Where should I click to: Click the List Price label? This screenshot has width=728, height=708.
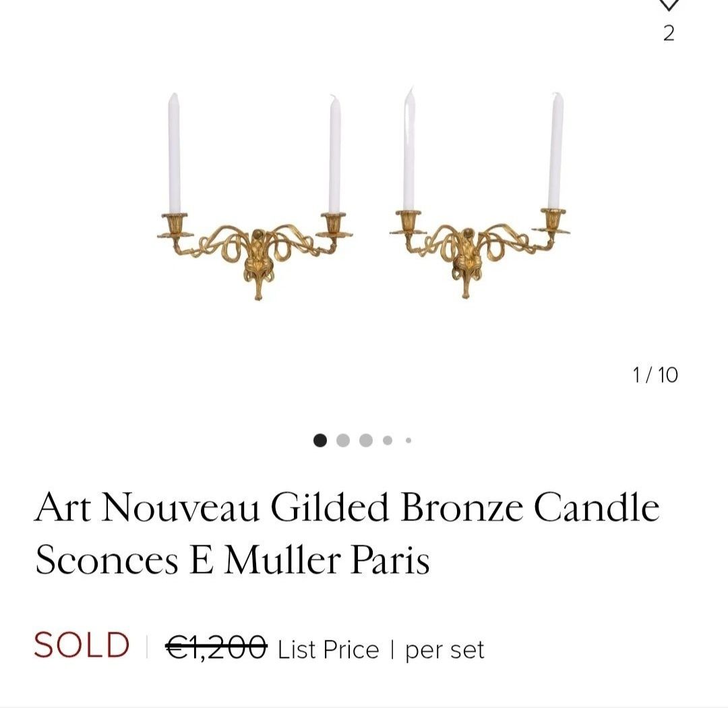coord(328,649)
